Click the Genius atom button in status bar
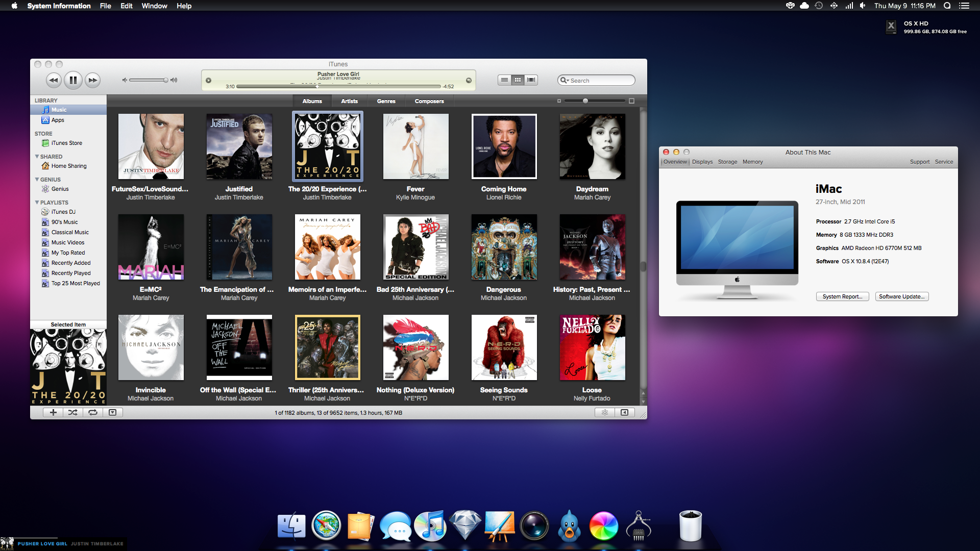 pos(605,412)
